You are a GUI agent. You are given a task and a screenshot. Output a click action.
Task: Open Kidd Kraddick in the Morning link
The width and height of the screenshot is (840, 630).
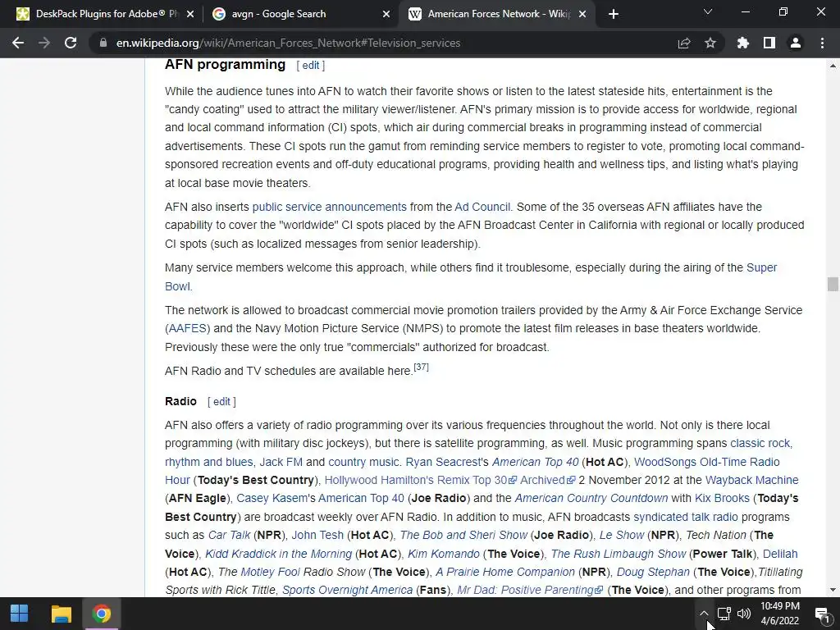click(279, 554)
